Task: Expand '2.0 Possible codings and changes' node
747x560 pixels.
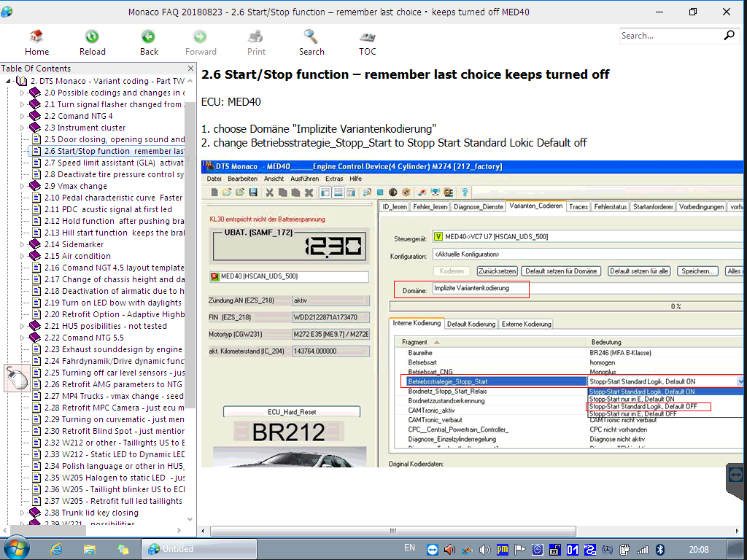Action: coord(22,93)
